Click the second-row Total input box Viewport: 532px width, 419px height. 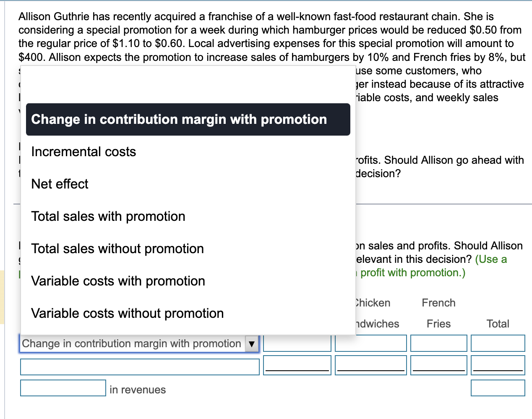498,365
